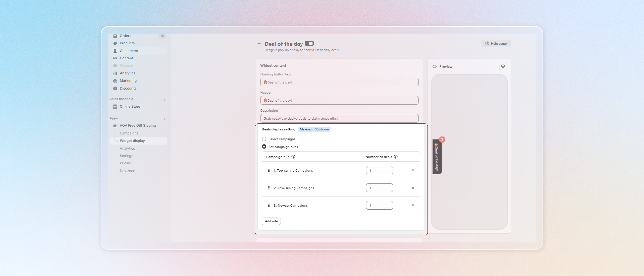Select the Select campaigns radio option
The width and height of the screenshot is (644, 276).
pyautogui.click(x=264, y=139)
